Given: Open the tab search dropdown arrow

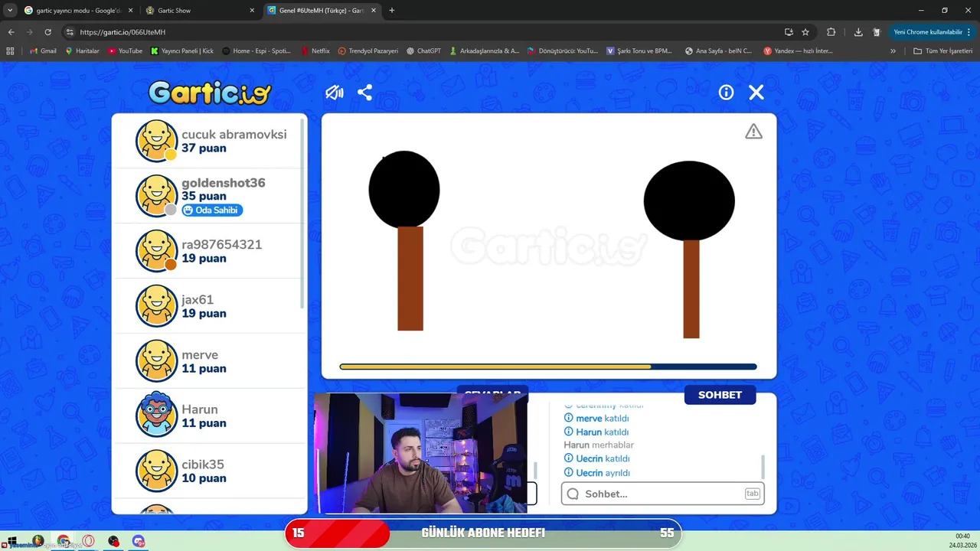Looking at the screenshot, I should pyautogui.click(x=9, y=11).
